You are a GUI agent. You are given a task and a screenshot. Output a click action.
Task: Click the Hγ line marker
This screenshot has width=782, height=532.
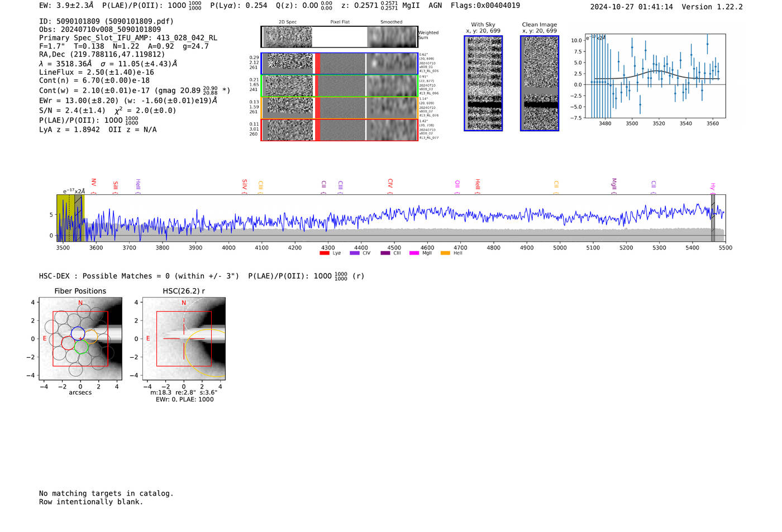click(712, 188)
